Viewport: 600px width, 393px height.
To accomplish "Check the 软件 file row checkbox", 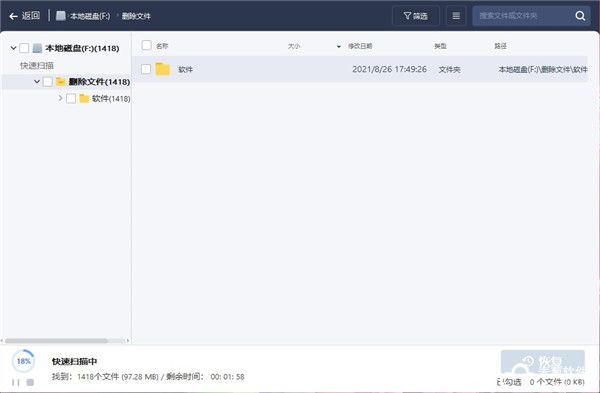I will pos(146,69).
